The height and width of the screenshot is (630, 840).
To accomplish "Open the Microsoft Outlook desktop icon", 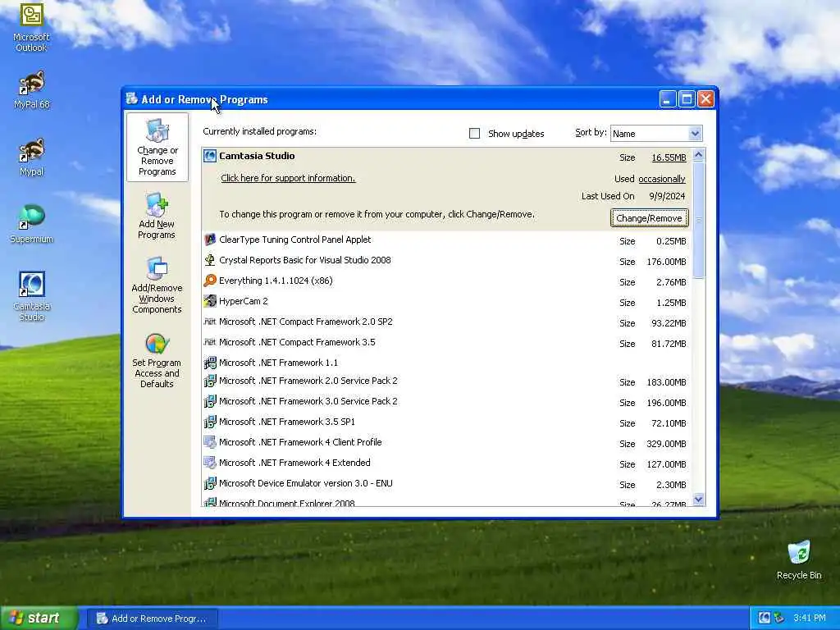I will 31,27.
